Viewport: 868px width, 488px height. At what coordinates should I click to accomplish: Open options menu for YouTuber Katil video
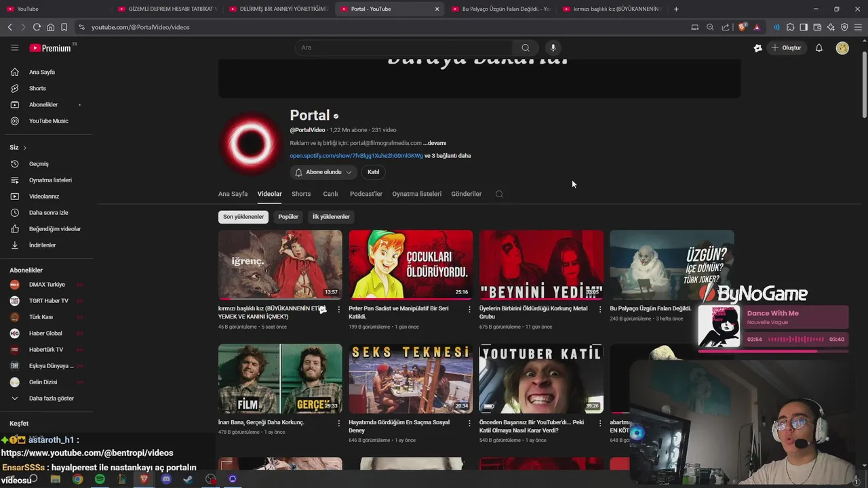pos(599,423)
